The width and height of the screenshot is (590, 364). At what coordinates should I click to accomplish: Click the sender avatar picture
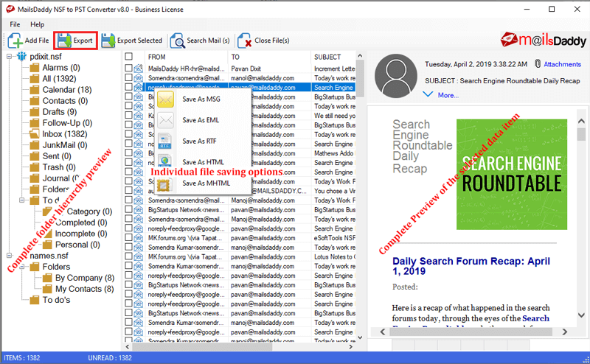(396, 76)
